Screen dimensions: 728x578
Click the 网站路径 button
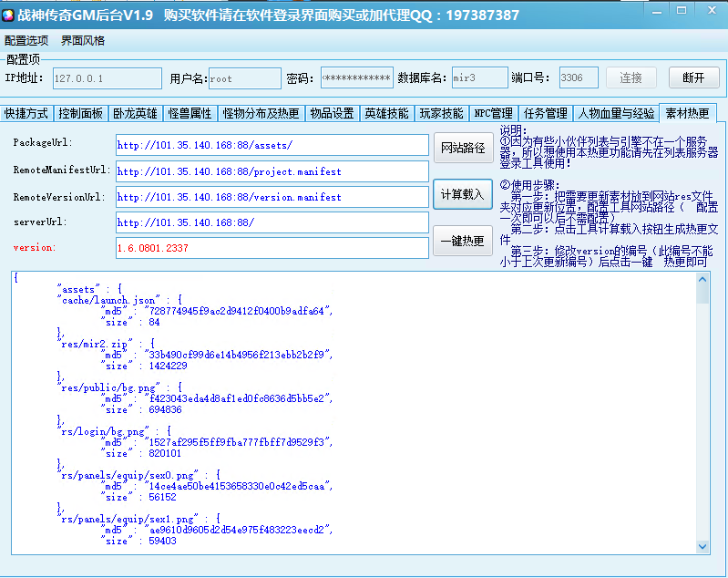[x=464, y=148]
